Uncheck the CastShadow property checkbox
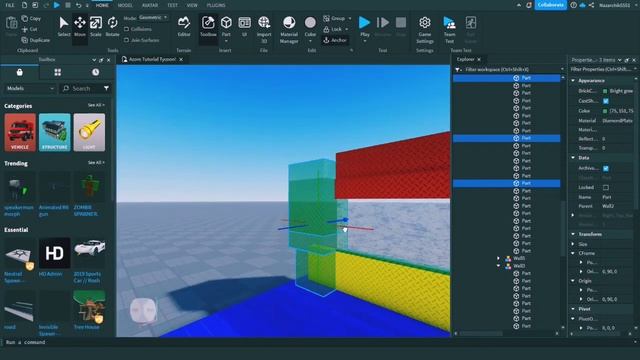This screenshot has height=360, width=640. (606, 101)
